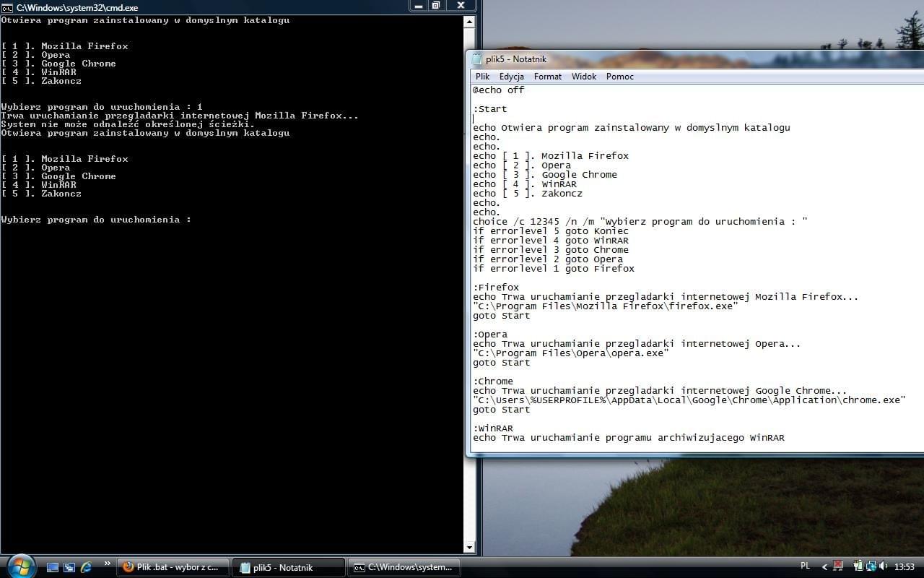
Task: Click 'if errorlevel 4 goto WinRAR' line
Action: (x=551, y=241)
